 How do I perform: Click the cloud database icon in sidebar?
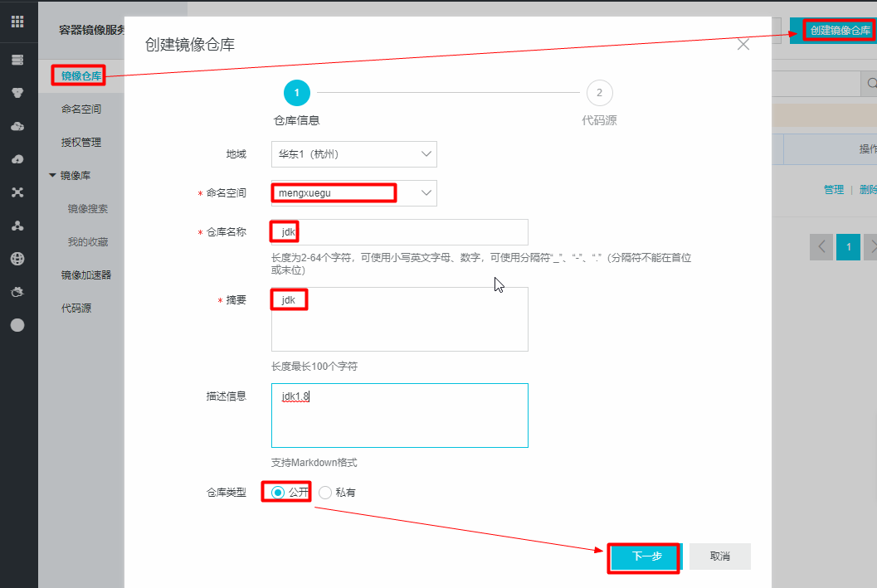tap(17, 126)
